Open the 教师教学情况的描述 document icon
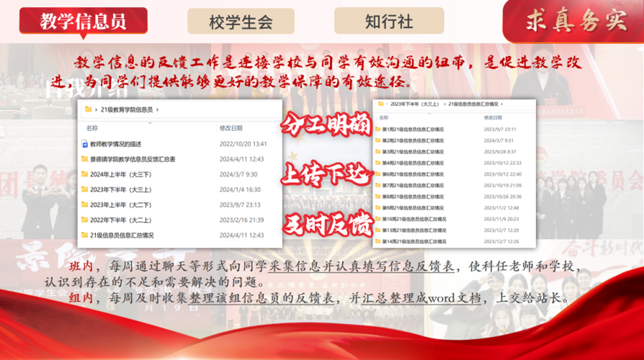644x360 pixels. point(84,144)
